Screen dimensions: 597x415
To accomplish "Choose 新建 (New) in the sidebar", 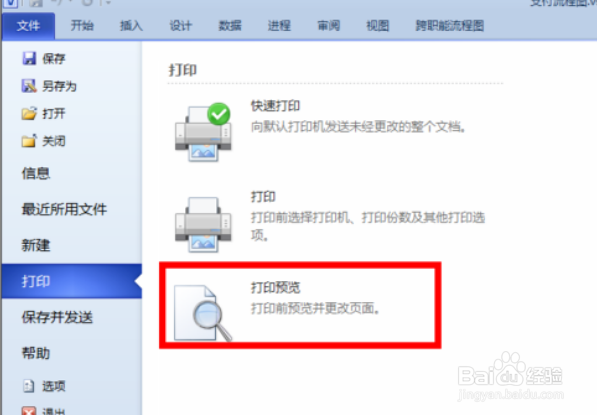I will pos(36,245).
